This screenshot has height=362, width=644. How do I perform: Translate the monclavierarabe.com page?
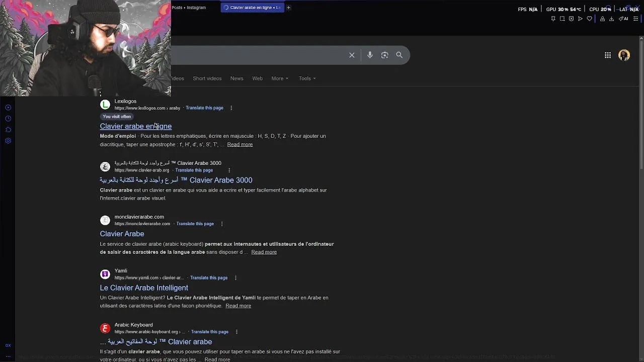point(195,224)
